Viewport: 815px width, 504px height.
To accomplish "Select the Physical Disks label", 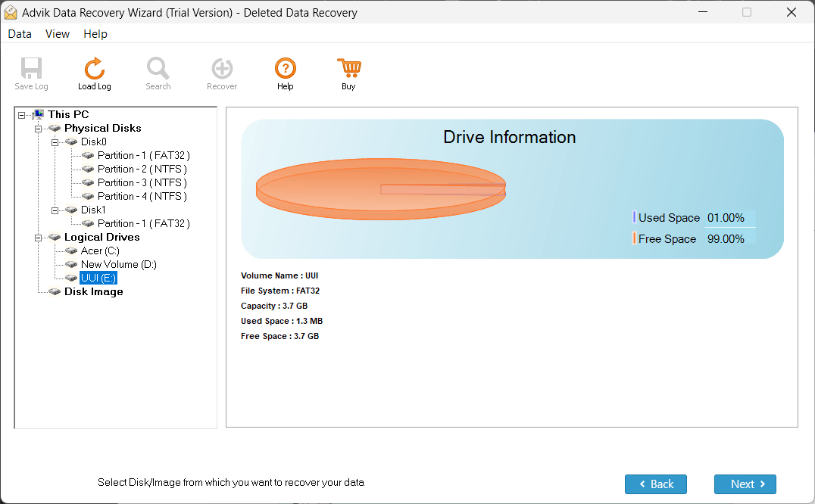I will point(102,128).
